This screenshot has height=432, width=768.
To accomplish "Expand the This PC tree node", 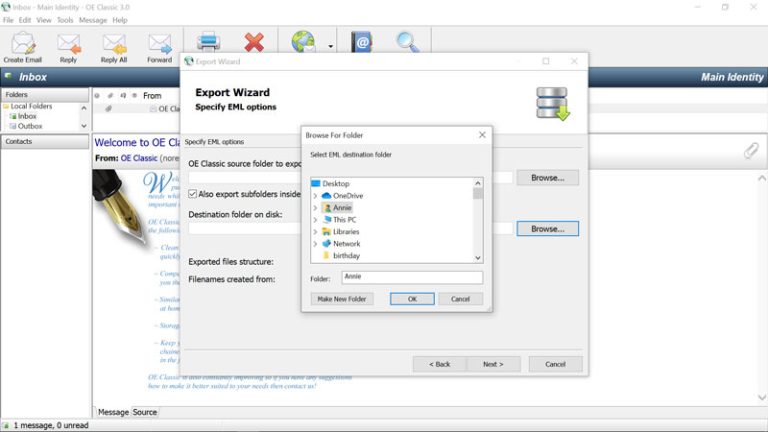I will tap(315, 220).
